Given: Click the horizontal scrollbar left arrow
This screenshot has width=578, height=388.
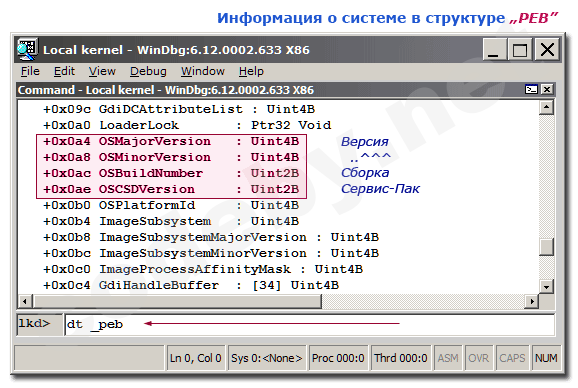Looking at the screenshot, I should pyautogui.click(x=25, y=301).
